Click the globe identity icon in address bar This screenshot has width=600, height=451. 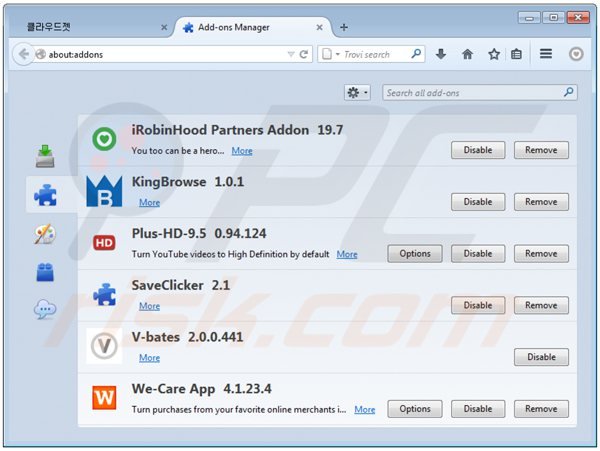(x=41, y=54)
